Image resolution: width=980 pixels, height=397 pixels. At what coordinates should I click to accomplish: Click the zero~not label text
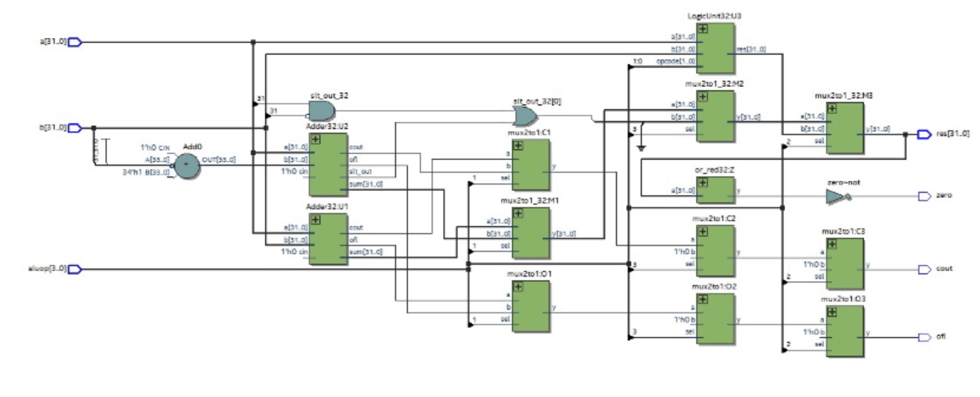843,182
